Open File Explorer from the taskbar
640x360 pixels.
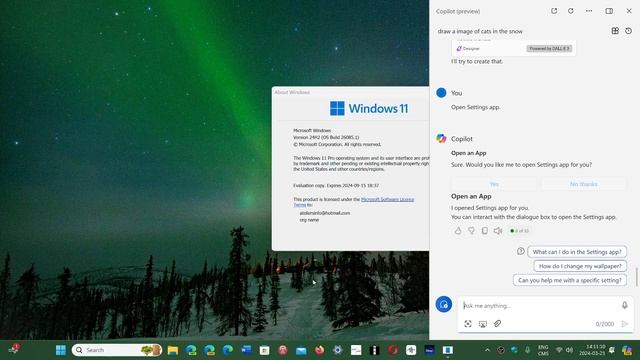[173, 350]
